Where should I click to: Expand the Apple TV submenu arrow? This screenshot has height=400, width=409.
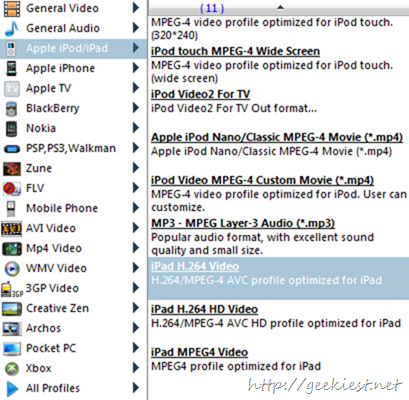pyautogui.click(x=135, y=88)
